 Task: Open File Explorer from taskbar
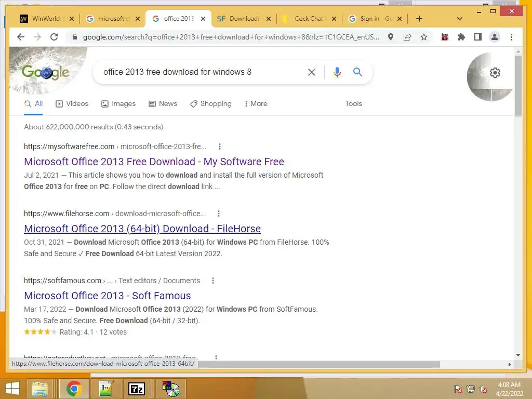[39, 389]
